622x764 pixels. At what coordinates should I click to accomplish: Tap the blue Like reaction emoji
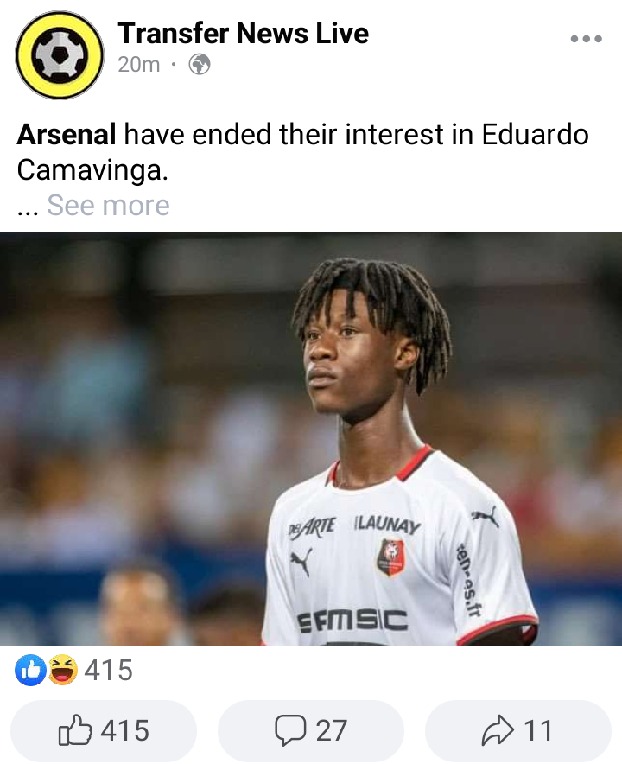tap(31, 669)
